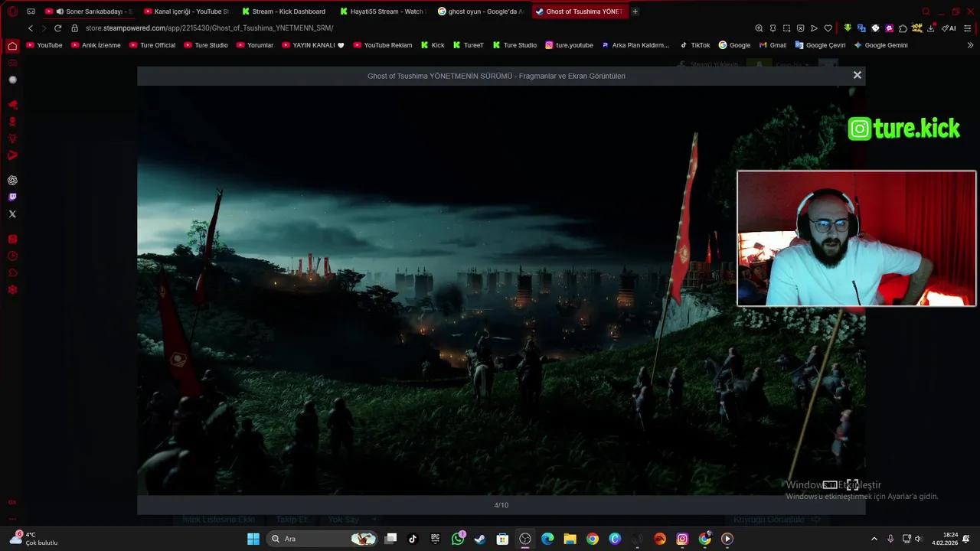This screenshot has height=551, width=980.
Task: Click the zoom magnifier icon in address bar
Action: [759, 28]
